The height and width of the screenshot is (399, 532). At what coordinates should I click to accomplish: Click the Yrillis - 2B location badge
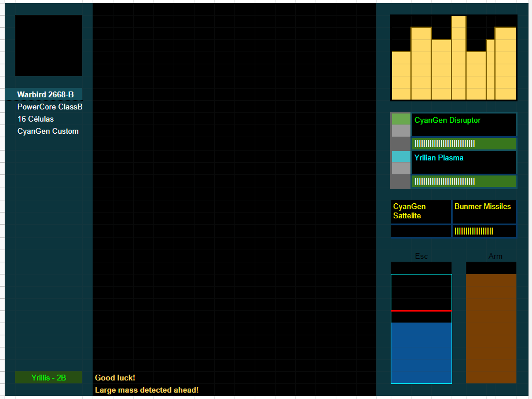49,378
